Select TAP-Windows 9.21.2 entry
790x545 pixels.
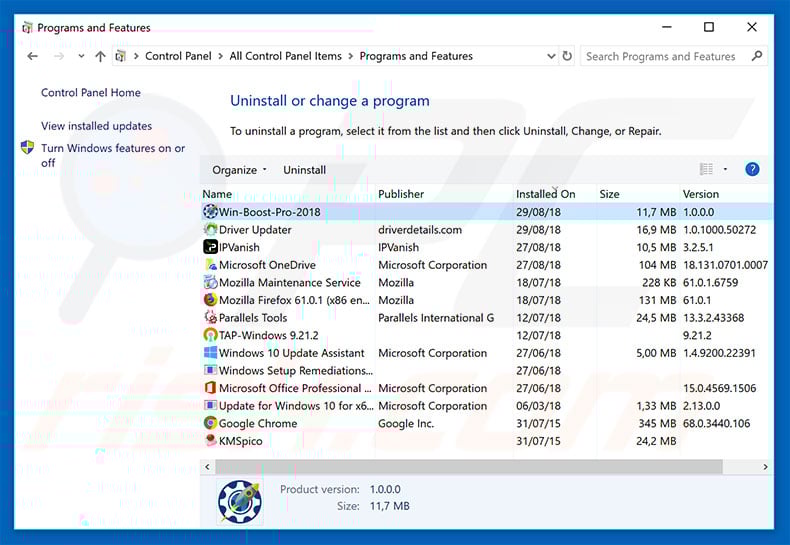[x=269, y=335]
